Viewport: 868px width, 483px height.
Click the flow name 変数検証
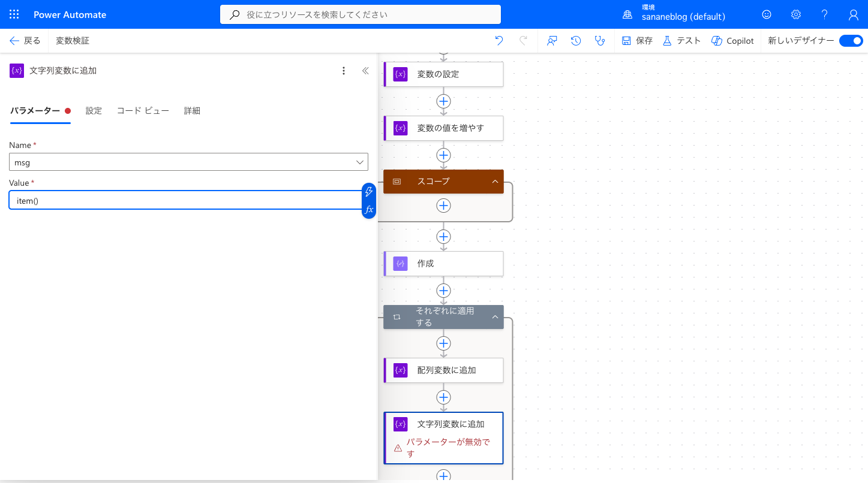[x=73, y=41]
